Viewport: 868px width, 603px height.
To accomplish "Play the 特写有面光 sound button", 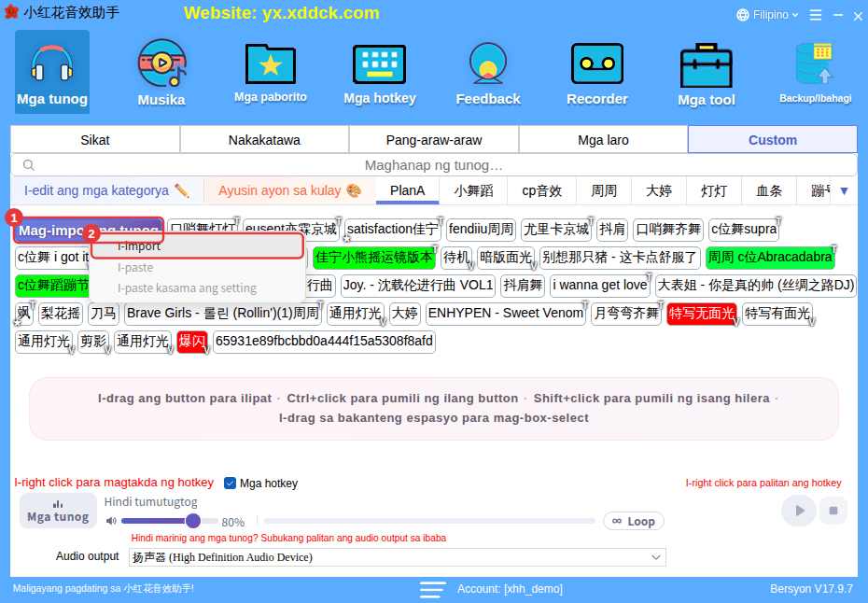I will click(x=777, y=314).
